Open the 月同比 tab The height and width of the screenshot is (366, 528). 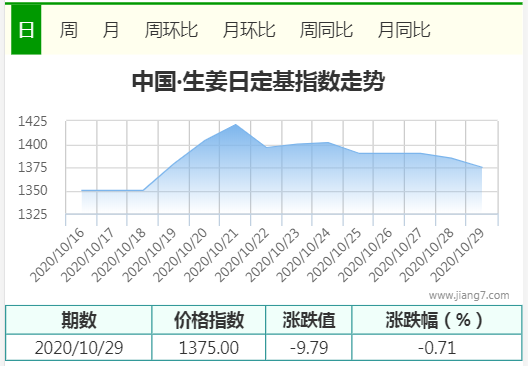pyautogui.click(x=404, y=30)
